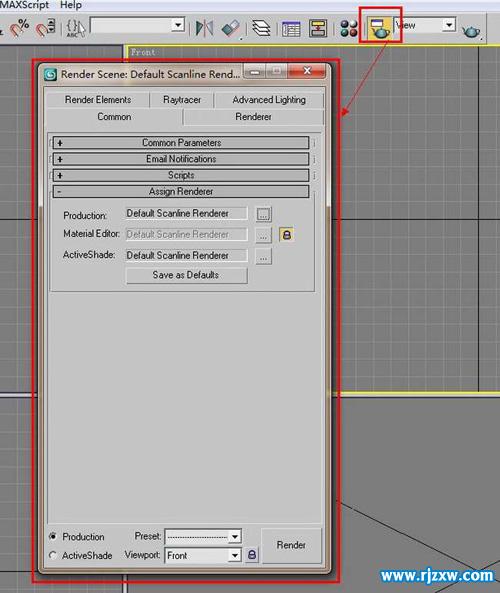Select the Mirror tool icon

coord(204,28)
